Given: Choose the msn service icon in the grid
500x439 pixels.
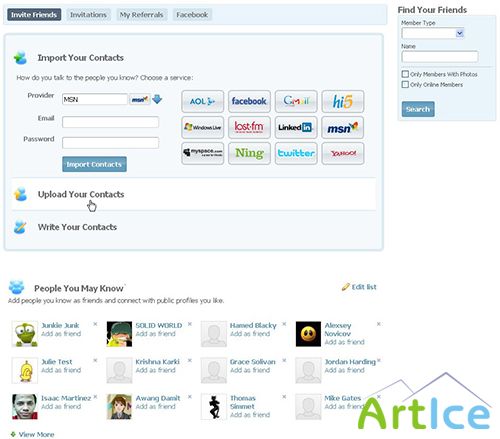Looking at the screenshot, I should (343, 127).
